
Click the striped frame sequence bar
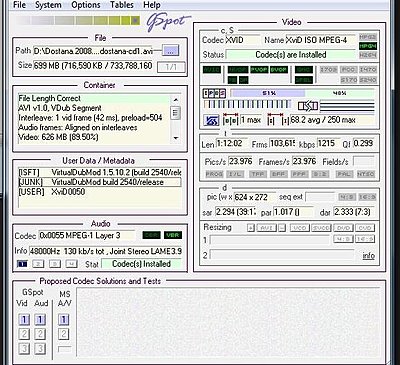click(247, 105)
